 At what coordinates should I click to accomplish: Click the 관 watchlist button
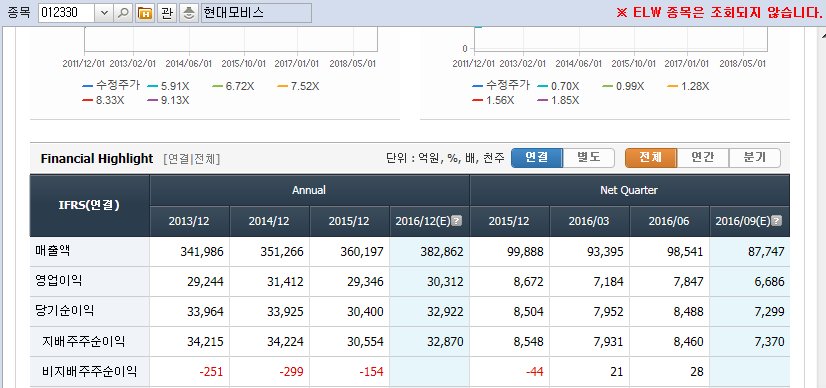pyautogui.click(x=166, y=13)
